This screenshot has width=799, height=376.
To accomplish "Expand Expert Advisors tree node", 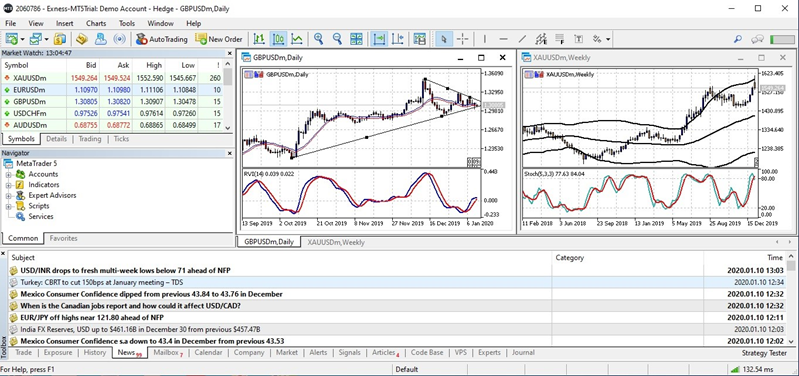I will click(x=8, y=196).
